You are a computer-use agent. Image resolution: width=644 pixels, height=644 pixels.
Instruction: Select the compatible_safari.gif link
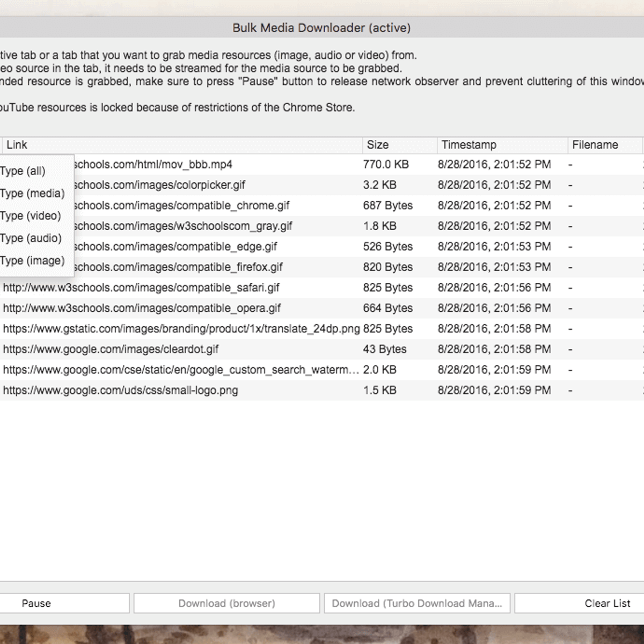point(141,288)
